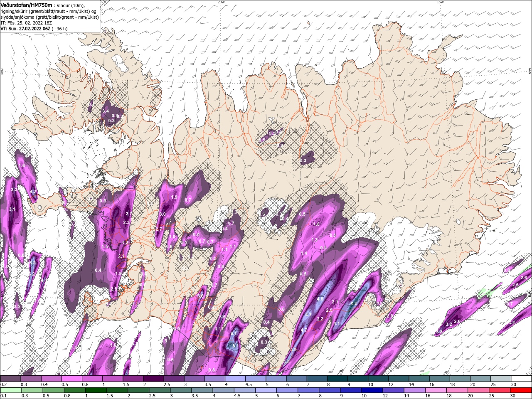Click the 2.8 precipitation value on the map

[113, 289]
